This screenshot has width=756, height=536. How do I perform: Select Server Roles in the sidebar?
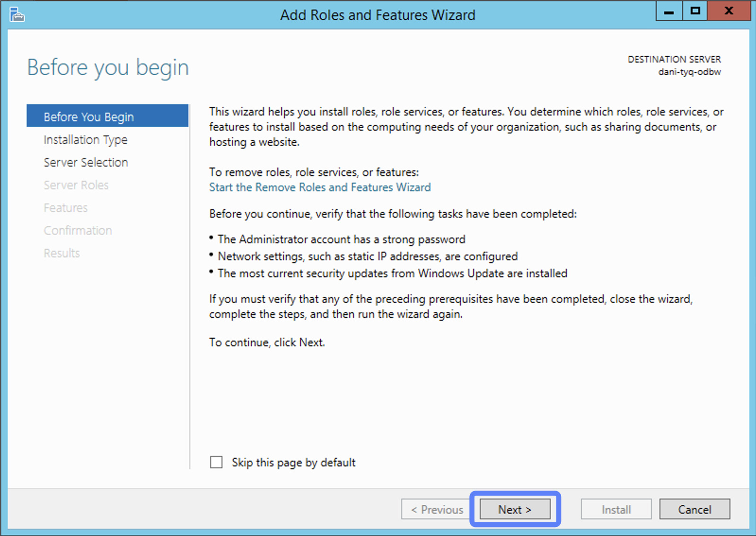click(x=76, y=185)
